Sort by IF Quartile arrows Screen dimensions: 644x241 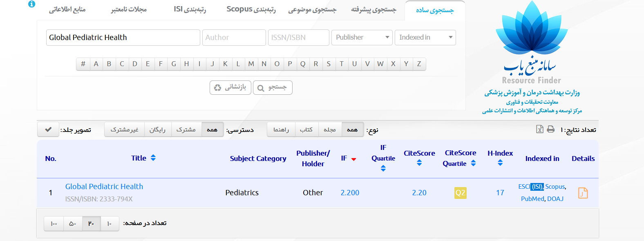pos(383,168)
